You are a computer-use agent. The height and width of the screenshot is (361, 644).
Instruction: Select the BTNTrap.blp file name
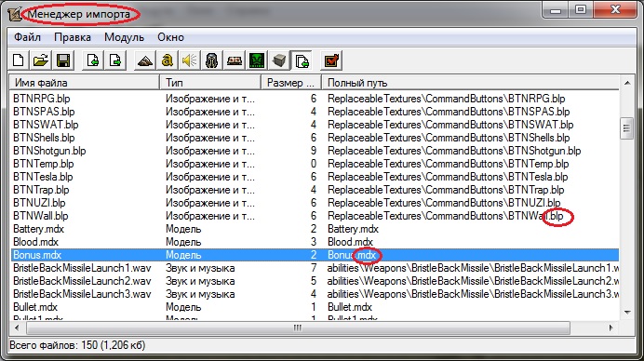click(x=41, y=190)
